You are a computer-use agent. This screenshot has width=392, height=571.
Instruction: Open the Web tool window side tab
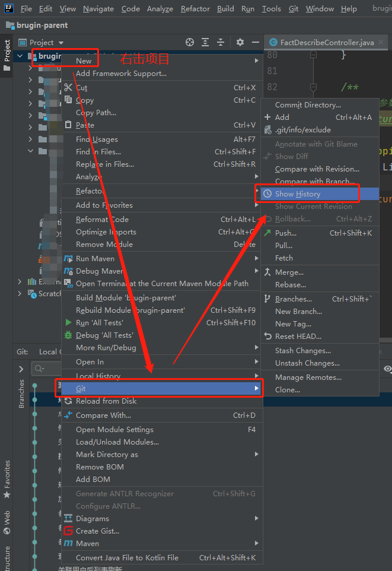(x=7, y=522)
